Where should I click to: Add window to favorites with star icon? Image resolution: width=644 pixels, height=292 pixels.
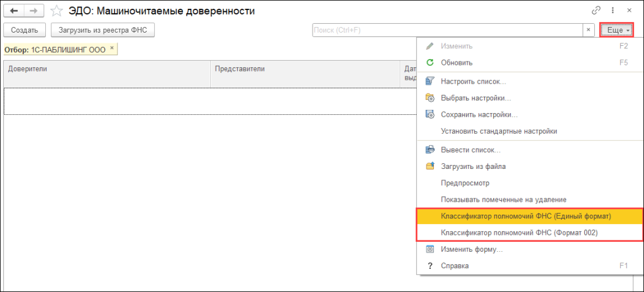(x=57, y=11)
